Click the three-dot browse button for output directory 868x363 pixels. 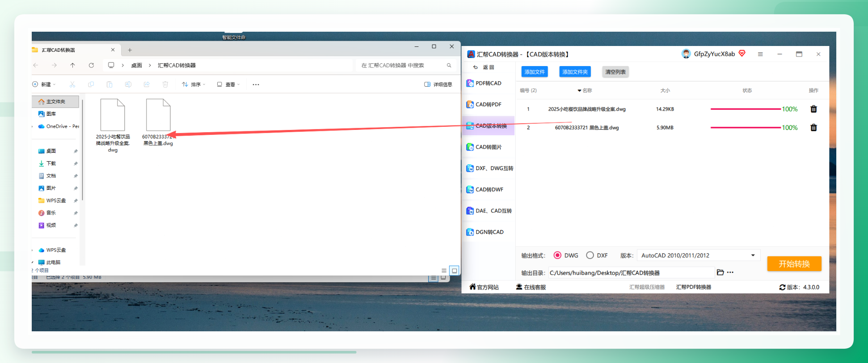coord(730,272)
